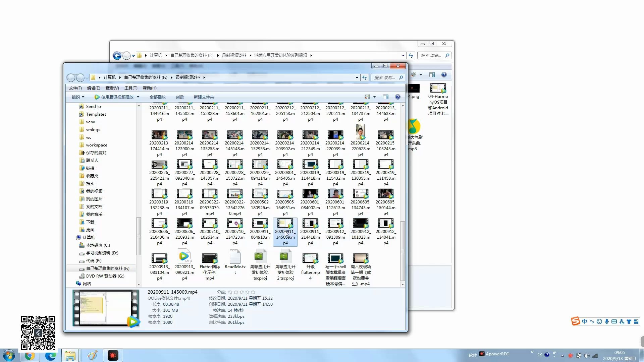Open view options dropdown arrow beside view icon
Viewport: 644px width, 362px height.
pos(374,97)
